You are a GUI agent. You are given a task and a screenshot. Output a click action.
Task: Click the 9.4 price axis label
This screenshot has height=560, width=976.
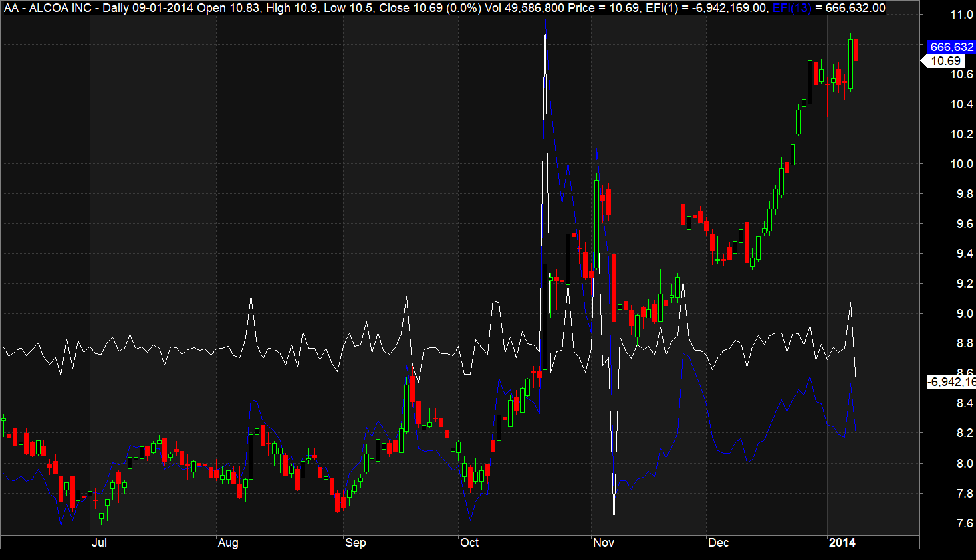point(964,254)
